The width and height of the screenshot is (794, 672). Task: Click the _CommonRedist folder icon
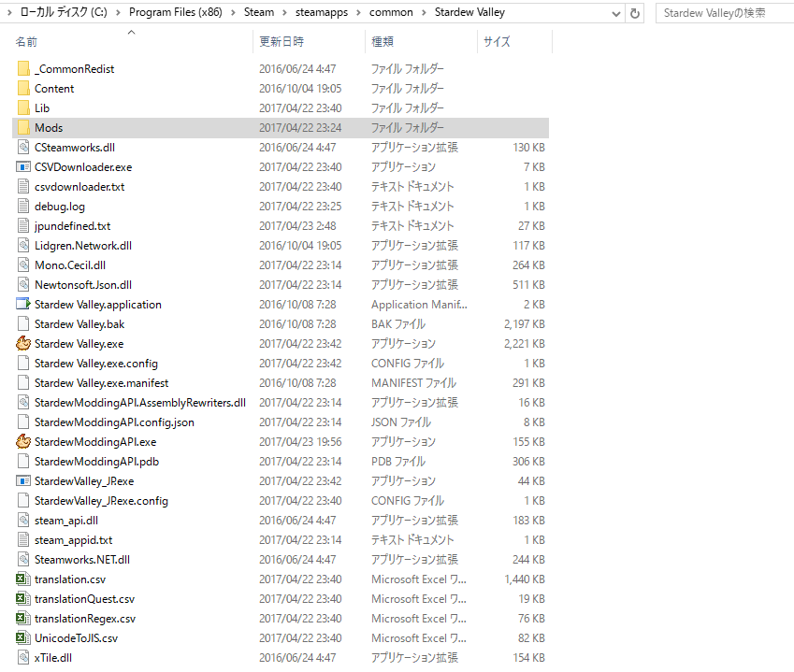click(x=23, y=69)
